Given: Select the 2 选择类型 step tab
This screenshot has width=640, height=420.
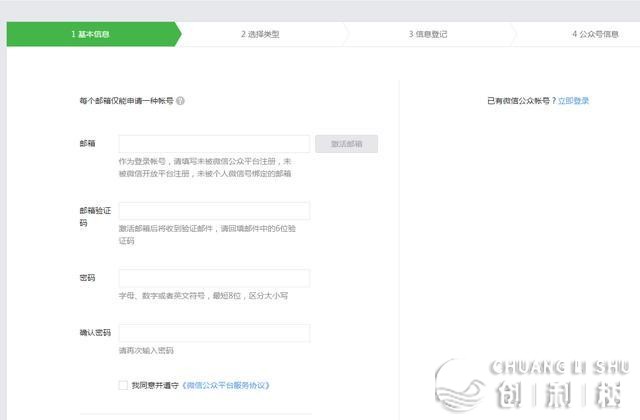Looking at the screenshot, I should (260, 34).
